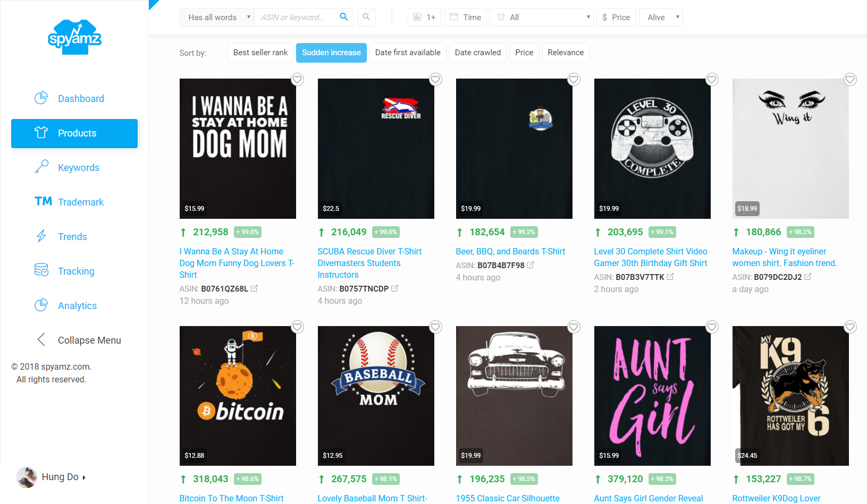Open external link icon beside ASIN B07B3V7TTK

(x=670, y=277)
